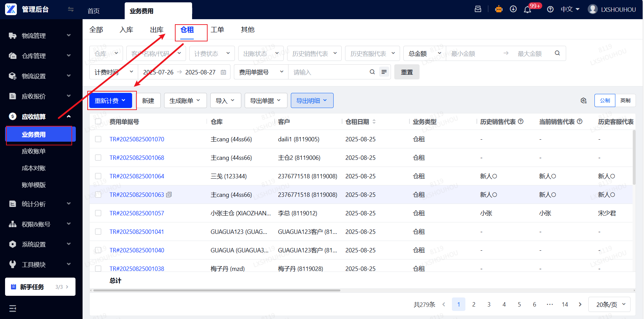
Task: Open the 中文 language dropdown
Action: click(570, 9)
